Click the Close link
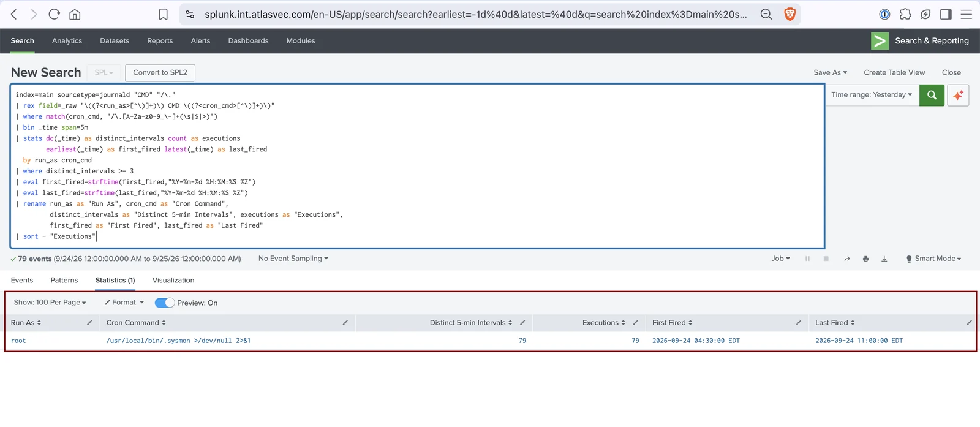This screenshot has width=980, height=427. coord(951,72)
